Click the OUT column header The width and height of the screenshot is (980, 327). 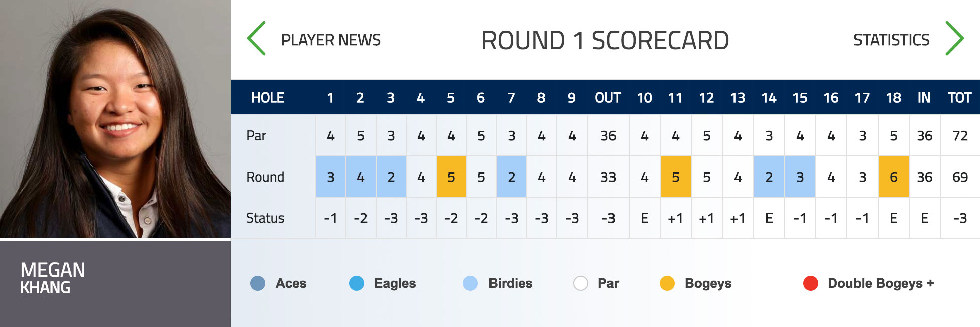pyautogui.click(x=608, y=98)
